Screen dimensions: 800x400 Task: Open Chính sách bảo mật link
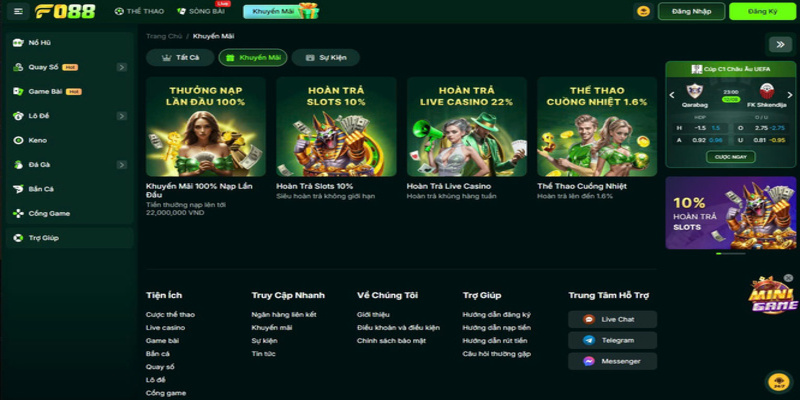(x=391, y=341)
